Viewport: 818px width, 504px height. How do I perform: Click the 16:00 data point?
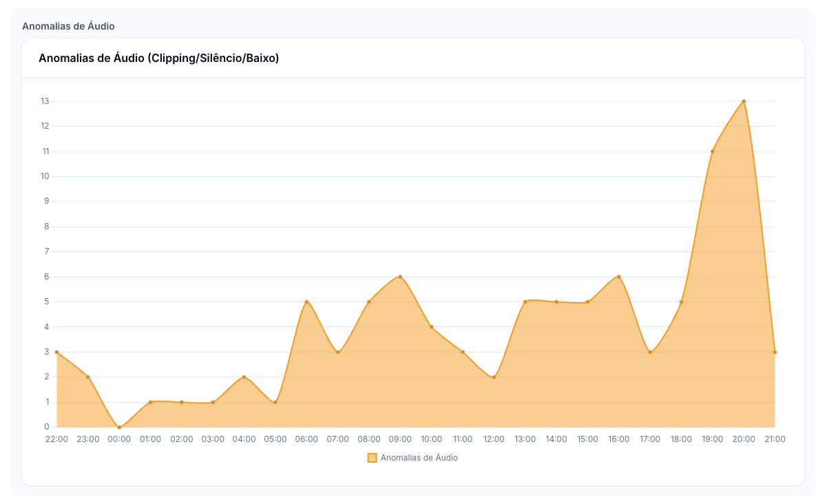coord(619,277)
